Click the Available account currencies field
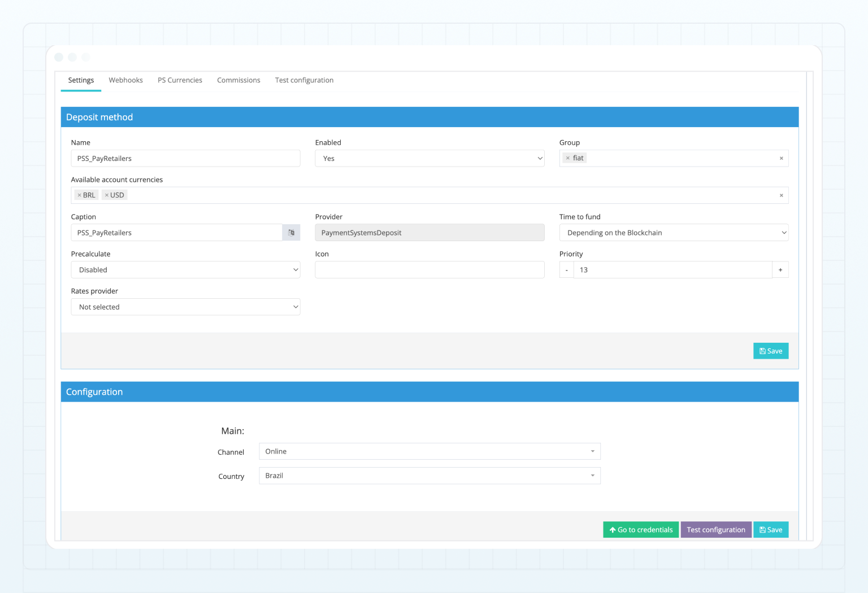The width and height of the screenshot is (868, 593). tap(429, 195)
